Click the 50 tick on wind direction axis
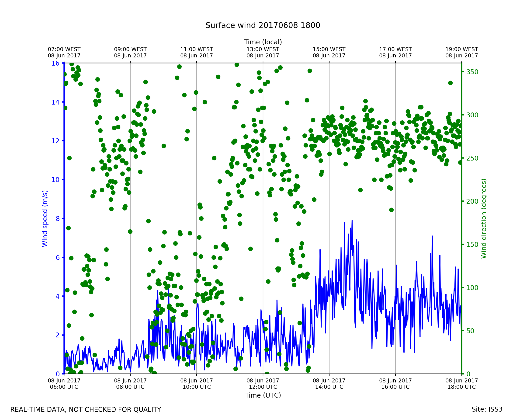 (471, 331)
